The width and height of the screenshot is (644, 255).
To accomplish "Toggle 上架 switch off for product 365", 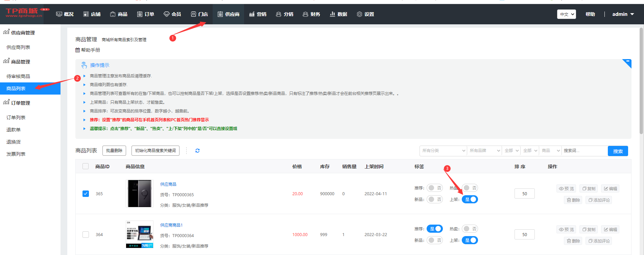I will click(x=470, y=200).
